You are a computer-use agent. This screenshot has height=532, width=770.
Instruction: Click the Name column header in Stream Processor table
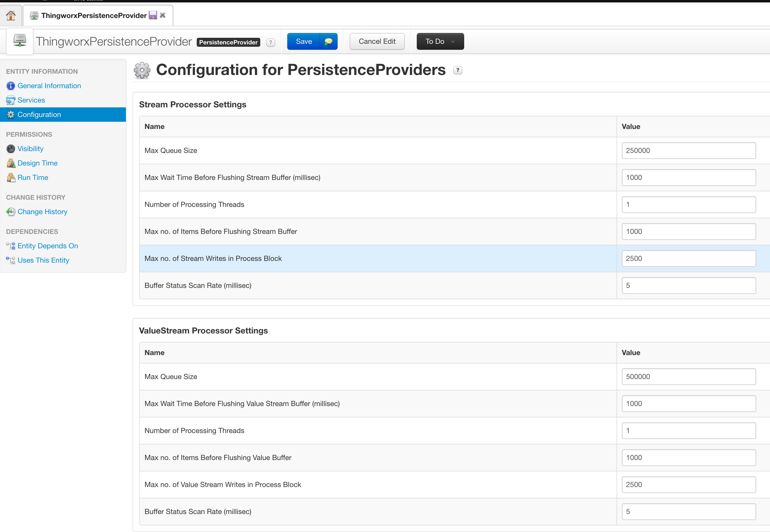(154, 126)
